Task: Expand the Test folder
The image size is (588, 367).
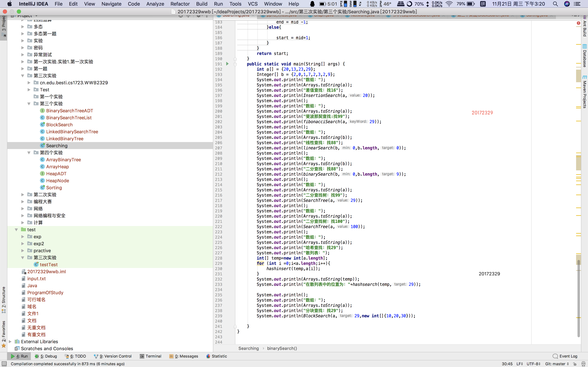Action: [29, 90]
